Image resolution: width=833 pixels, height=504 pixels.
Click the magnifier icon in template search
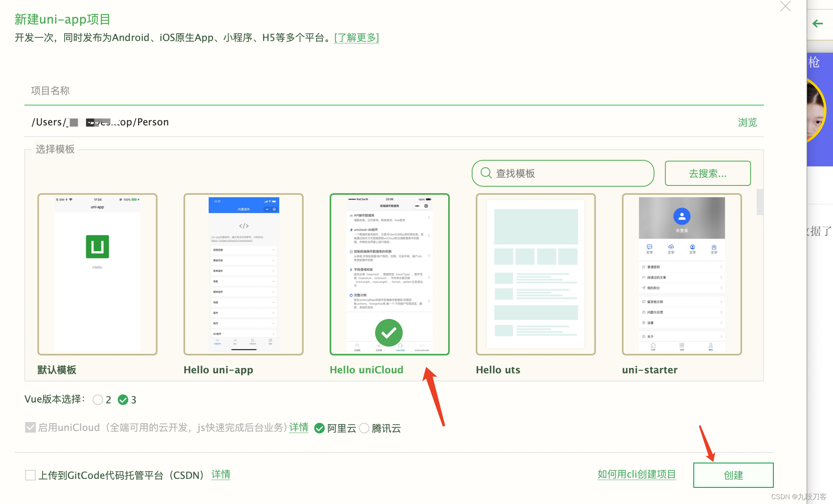click(x=486, y=173)
